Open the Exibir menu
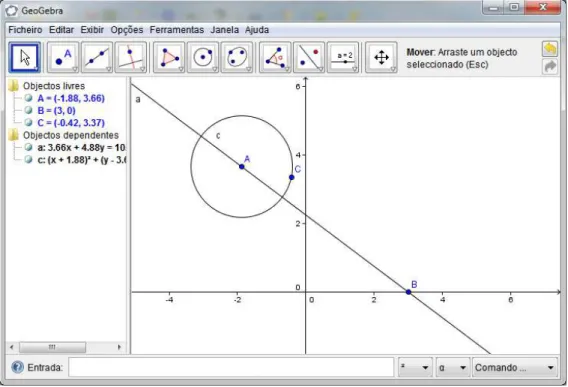This screenshot has width=568, height=387. (92, 30)
